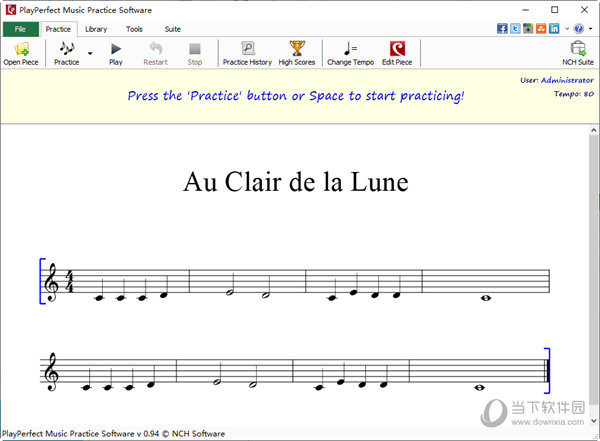Click the blue start bracket on first staff
This screenshot has height=441, width=600.
click(x=42, y=281)
